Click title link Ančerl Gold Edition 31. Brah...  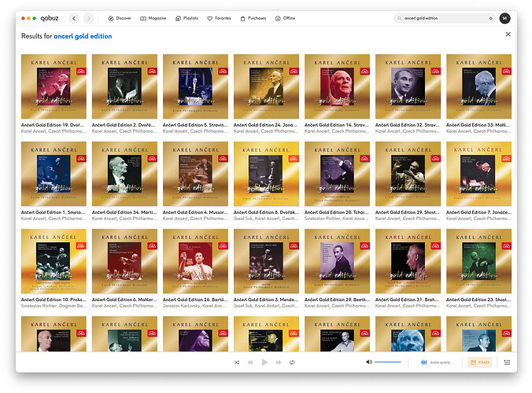pyautogui.click(x=408, y=299)
